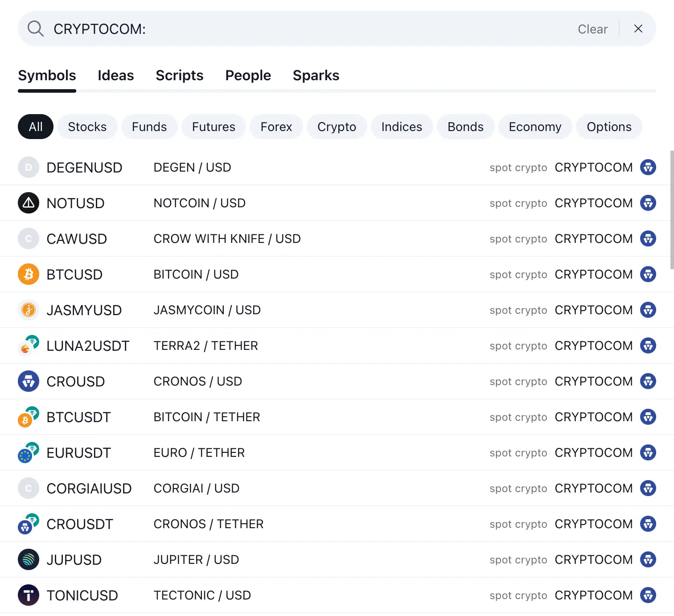Open the Scripts tab
Screen dimensions: 674x616
tap(179, 75)
